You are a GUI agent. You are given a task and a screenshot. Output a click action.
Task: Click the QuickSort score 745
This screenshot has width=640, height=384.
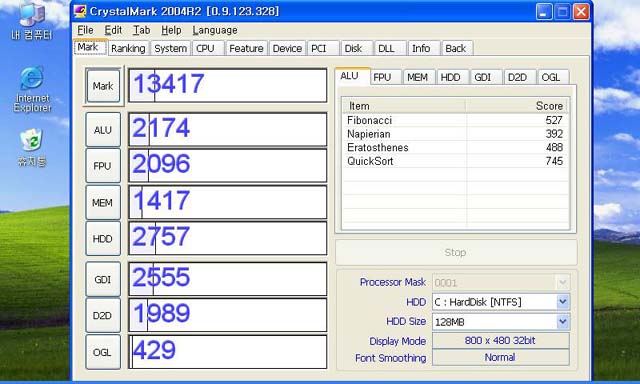click(554, 161)
